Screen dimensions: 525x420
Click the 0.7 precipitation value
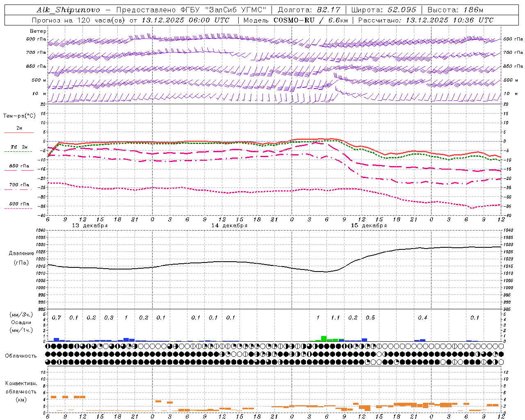[x=56, y=318]
